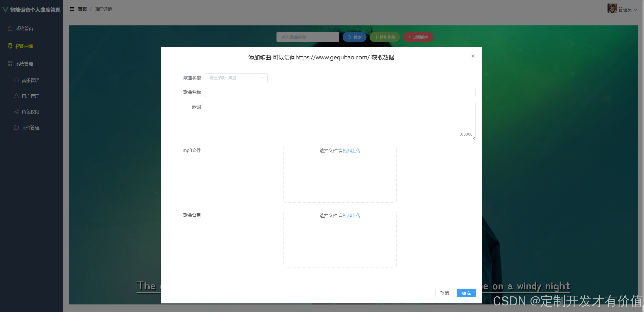Click the green V logo icon
The width and height of the screenshot is (644, 312).
click(x=5, y=10)
